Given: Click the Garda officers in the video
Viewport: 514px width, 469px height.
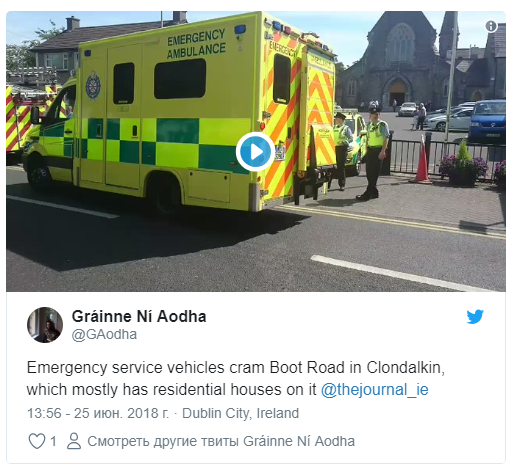Looking at the screenshot, I should (361, 150).
